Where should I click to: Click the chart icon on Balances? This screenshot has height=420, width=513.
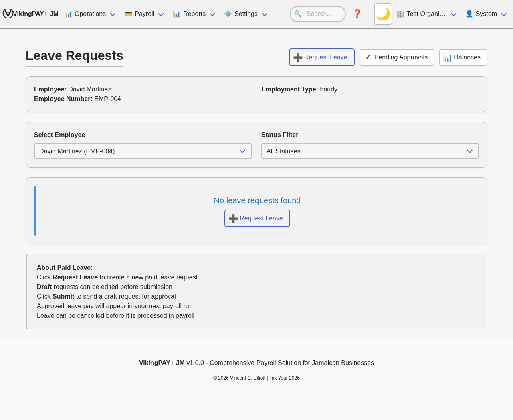coord(448,57)
